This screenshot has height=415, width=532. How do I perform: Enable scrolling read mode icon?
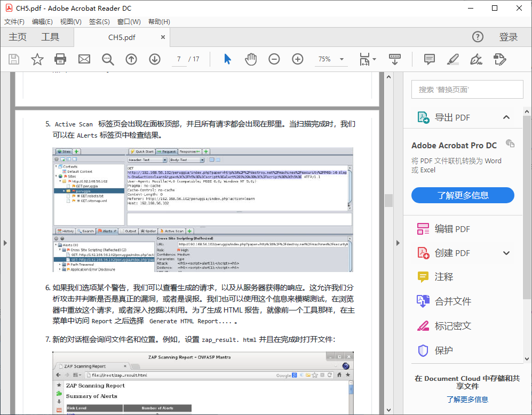[394, 59]
